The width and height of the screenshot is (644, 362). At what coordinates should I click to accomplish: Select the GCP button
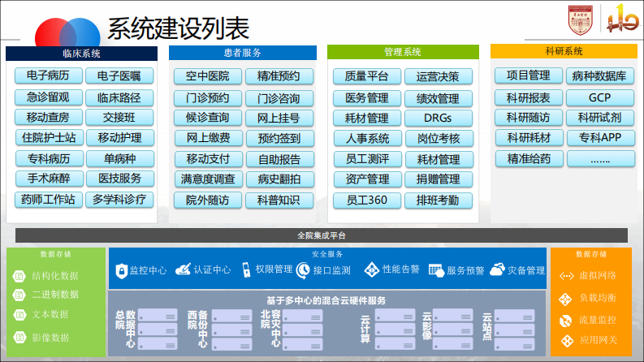599,97
